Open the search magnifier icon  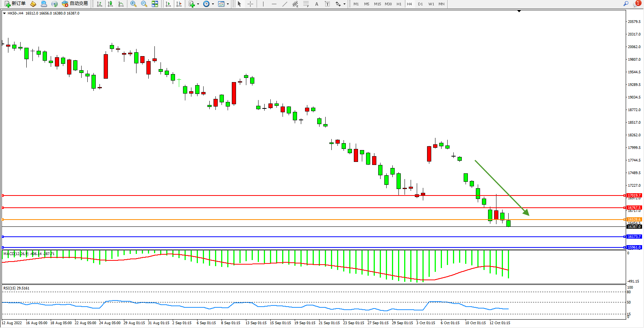click(626, 4)
